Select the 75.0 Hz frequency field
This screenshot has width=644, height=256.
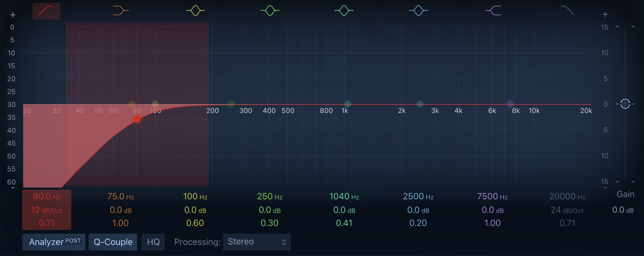tap(121, 196)
